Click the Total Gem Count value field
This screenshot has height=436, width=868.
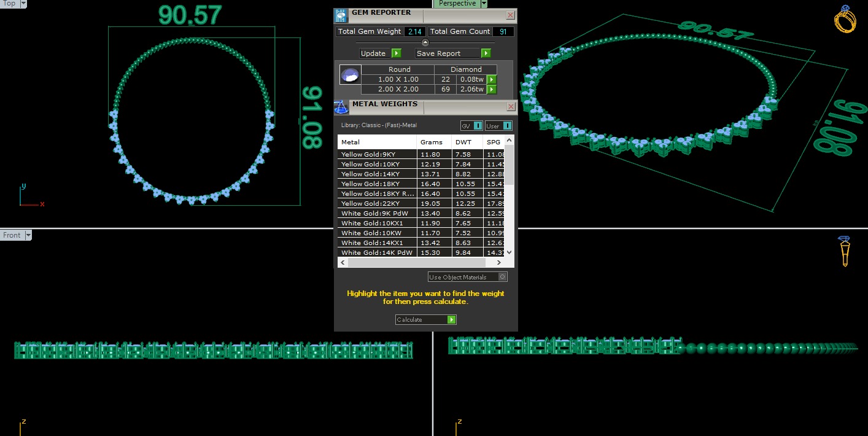tap(503, 31)
